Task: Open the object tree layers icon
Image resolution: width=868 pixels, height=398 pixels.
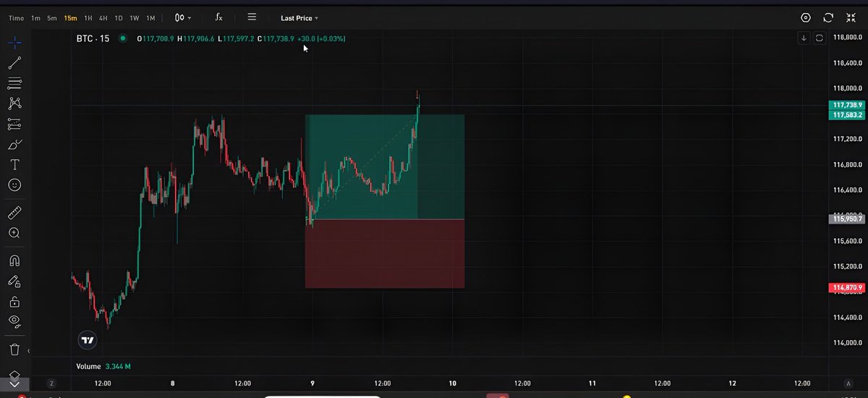Action: coord(14,374)
